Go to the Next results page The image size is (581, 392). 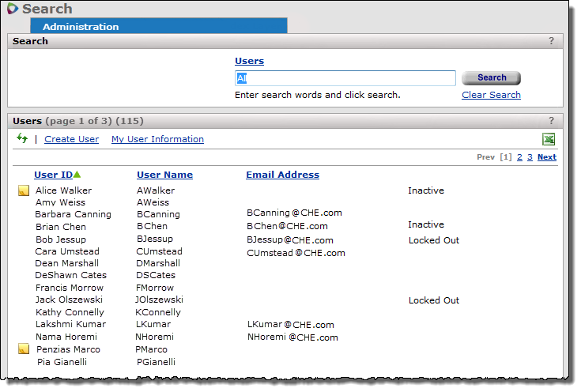point(546,157)
